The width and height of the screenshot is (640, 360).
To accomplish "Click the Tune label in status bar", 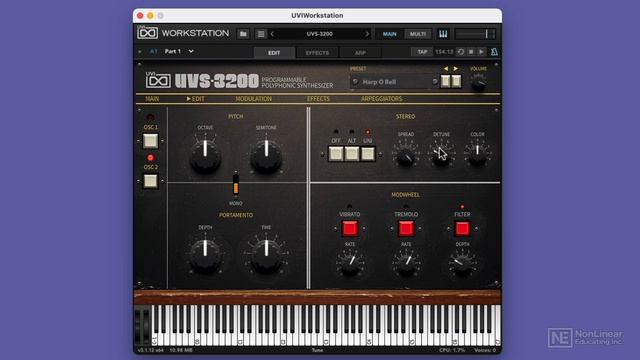I will 317,350.
